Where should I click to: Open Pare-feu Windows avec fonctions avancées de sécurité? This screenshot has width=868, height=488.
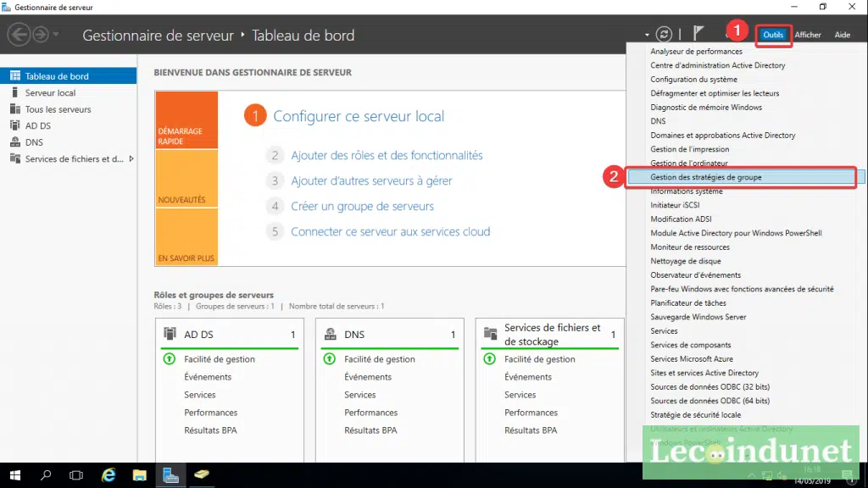pyautogui.click(x=742, y=289)
